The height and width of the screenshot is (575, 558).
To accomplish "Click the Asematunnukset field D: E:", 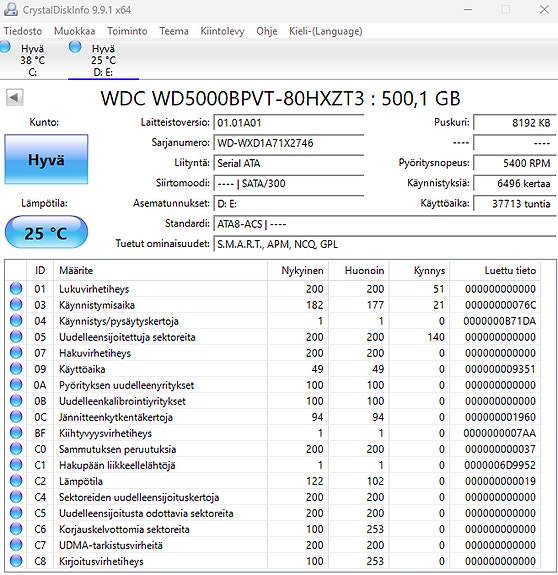I will tap(289, 204).
